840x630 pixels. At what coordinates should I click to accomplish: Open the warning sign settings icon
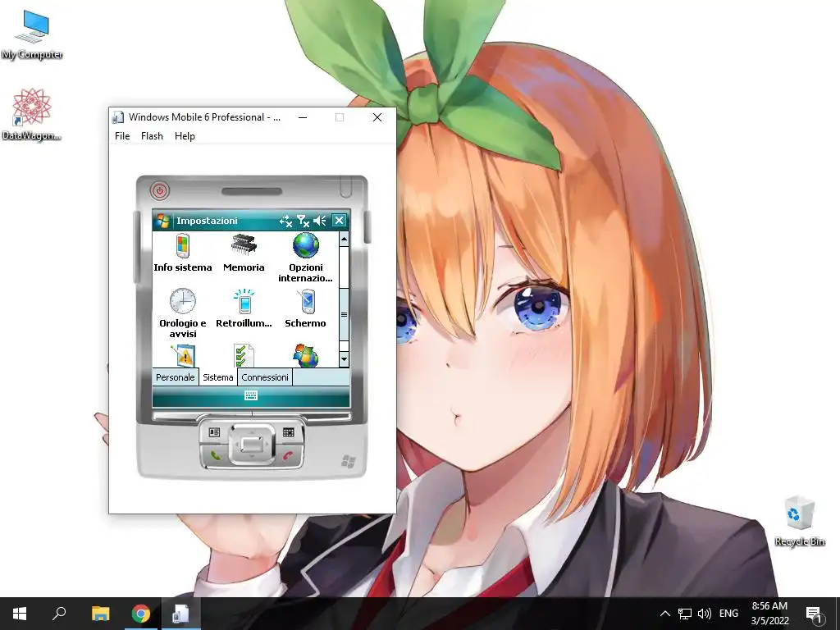tap(183, 356)
